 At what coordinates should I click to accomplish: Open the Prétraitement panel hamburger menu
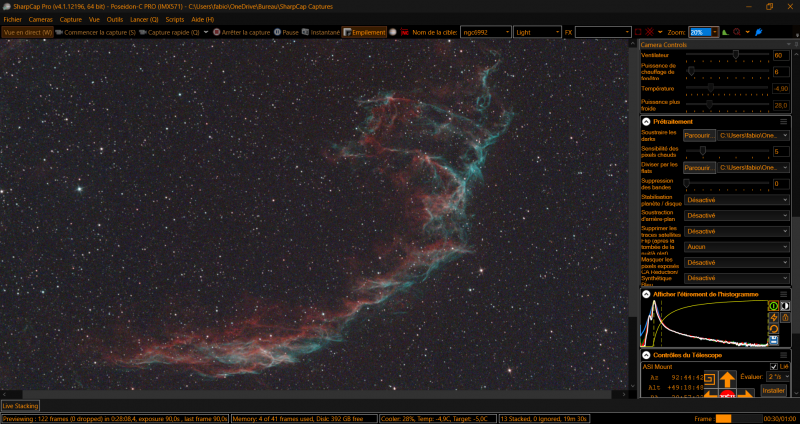point(783,122)
